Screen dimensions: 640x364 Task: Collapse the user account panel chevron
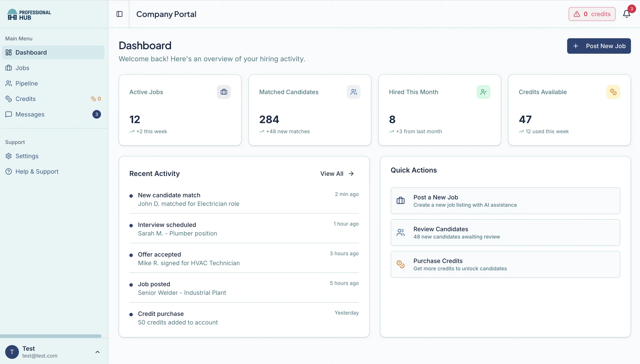click(x=98, y=352)
